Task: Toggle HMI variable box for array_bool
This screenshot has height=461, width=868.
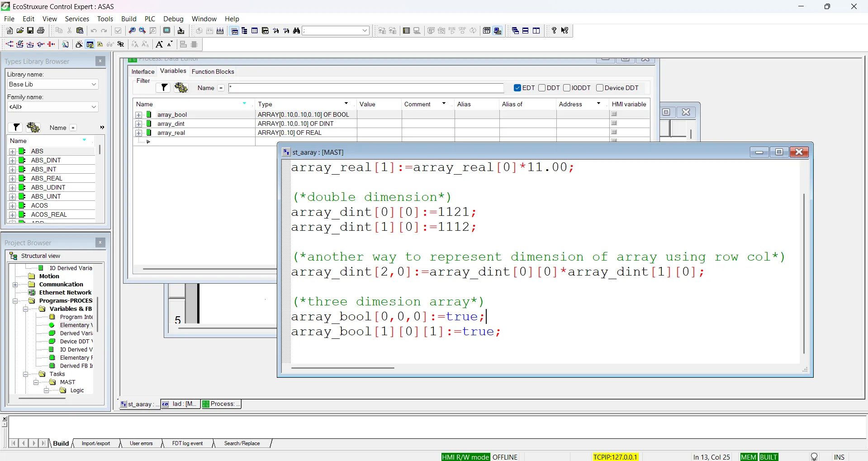Action: click(x=614, y=114)
